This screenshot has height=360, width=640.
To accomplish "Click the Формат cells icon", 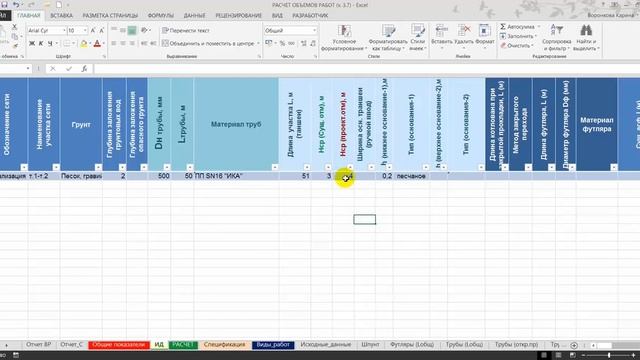I will pyautogui.click(x=484, y=30).
